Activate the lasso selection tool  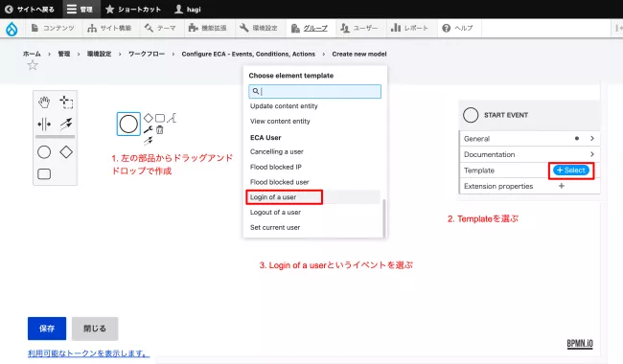[x=66, y=102]
